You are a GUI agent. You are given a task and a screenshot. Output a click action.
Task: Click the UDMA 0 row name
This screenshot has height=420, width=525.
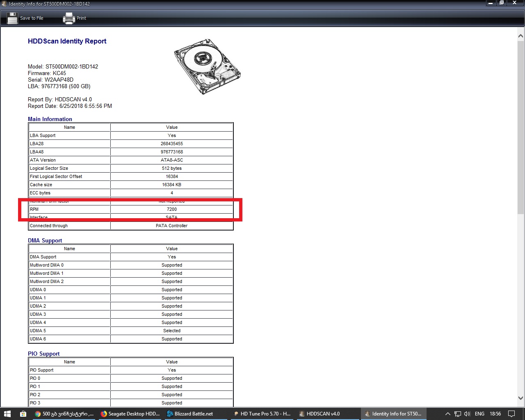[38, 290]
